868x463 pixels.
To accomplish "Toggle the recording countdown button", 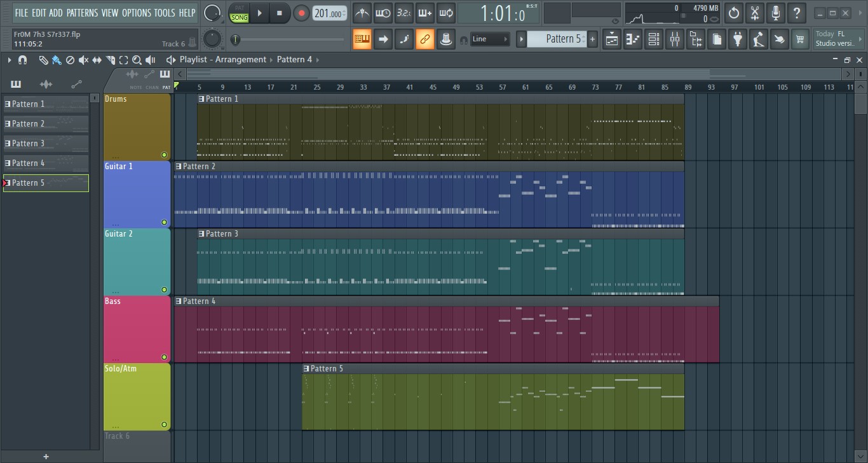I will pos(404,13).
